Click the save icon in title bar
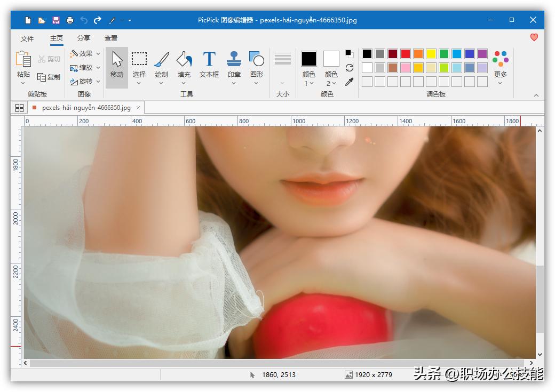This screenshot has width=555, height=392. click(x=56, y=20)
